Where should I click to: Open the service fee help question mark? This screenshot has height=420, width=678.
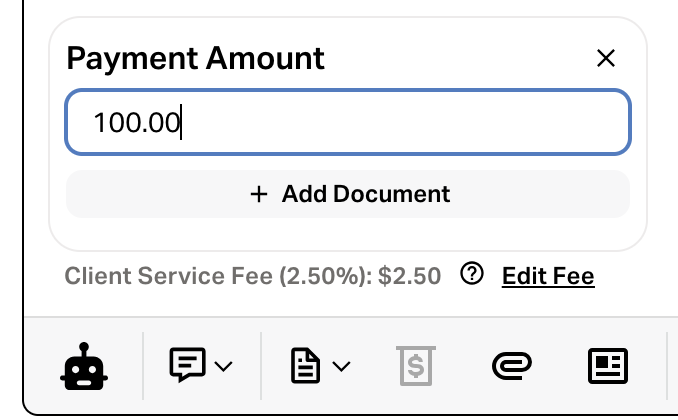(473, 275)
